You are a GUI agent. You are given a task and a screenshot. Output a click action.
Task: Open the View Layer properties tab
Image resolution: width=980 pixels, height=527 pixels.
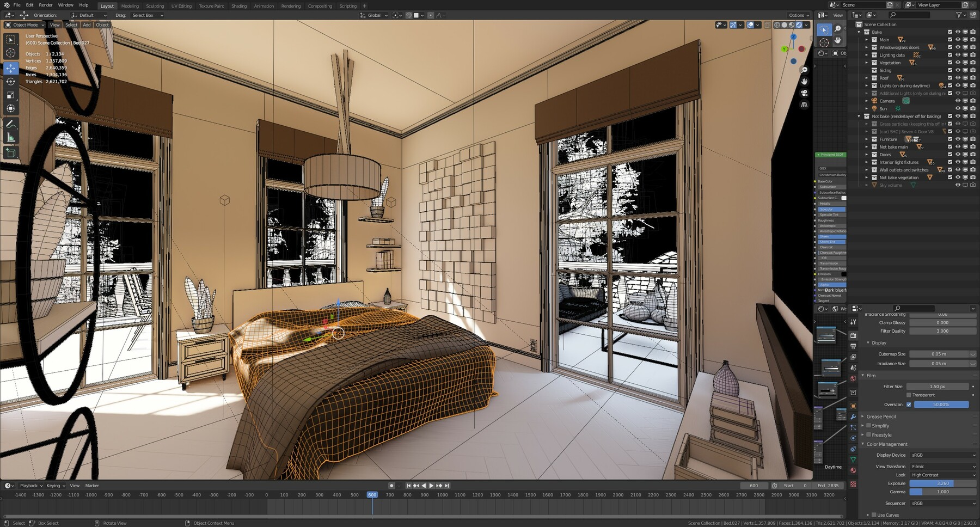(853, 357)
